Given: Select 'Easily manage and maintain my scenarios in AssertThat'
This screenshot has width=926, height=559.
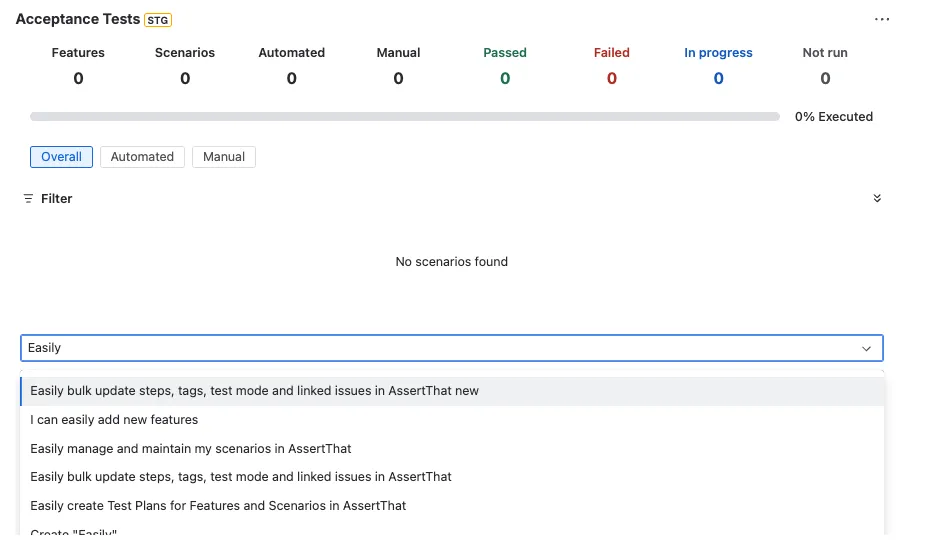Looking at the screenshot, I should [x=452, y=449].
